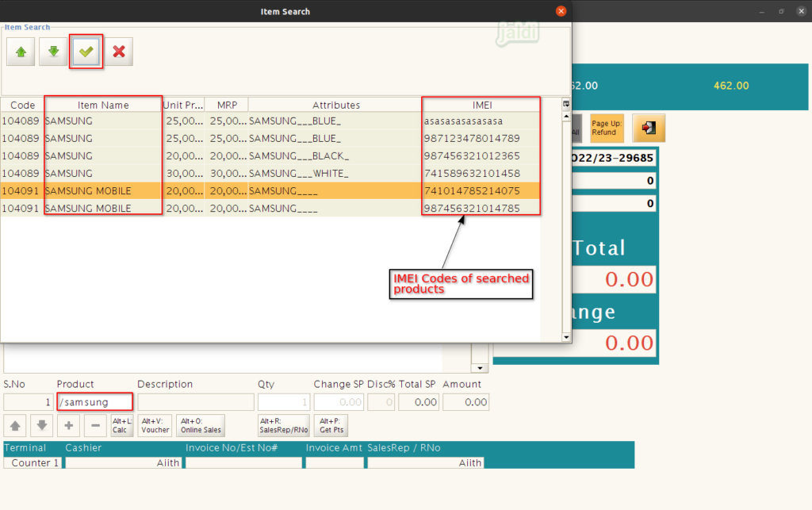Viewport: 812px width, 510px height.
Task: Move line up with the grey up arrow
Action: (x=15, y=426)
